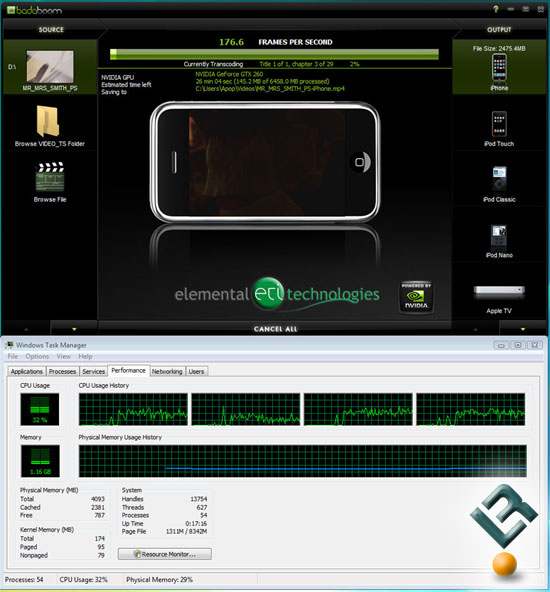Viewport: 550px width, 592px height.
Task: Switch to Applications tab
Action: coord(27,372)
